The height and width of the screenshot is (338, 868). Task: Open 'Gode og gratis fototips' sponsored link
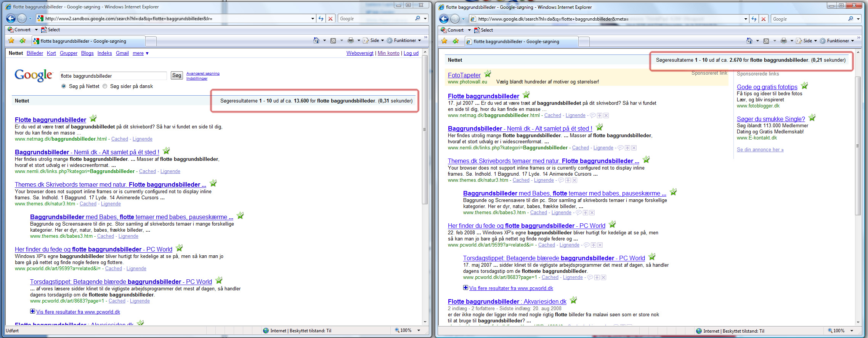tap(767, 87)
